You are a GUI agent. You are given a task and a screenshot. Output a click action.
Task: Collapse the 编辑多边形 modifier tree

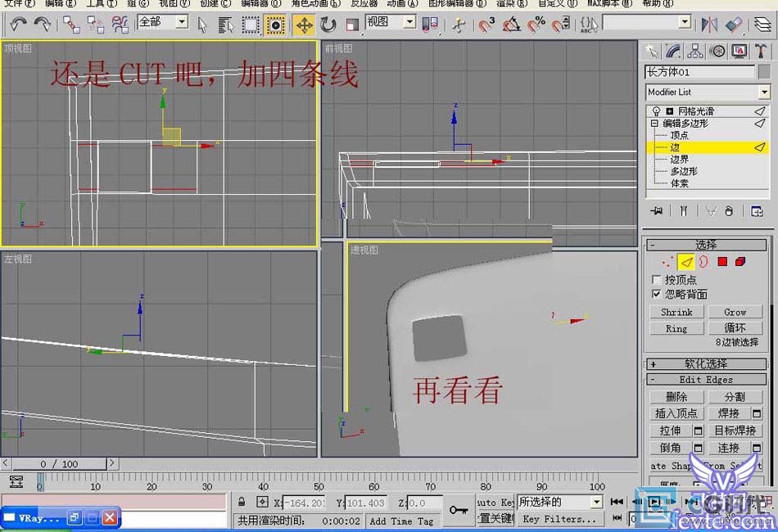[654, 123]
